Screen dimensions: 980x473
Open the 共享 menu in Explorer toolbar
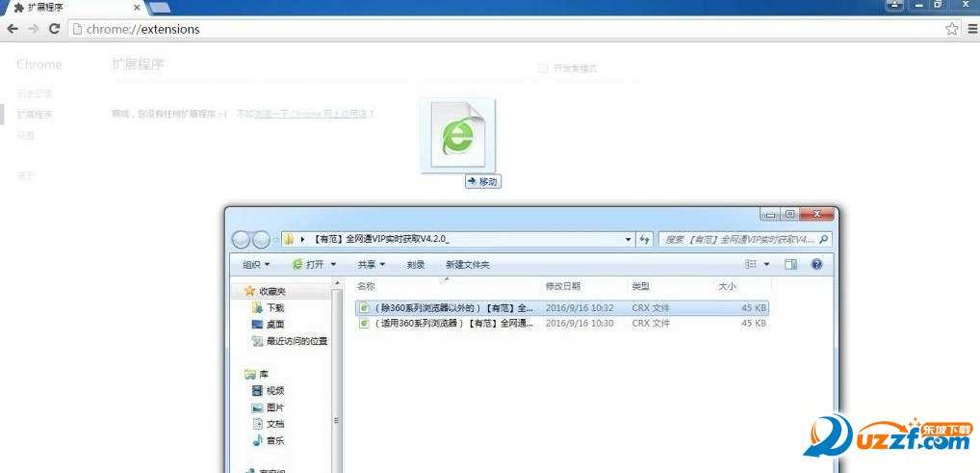tap(371, 264)
